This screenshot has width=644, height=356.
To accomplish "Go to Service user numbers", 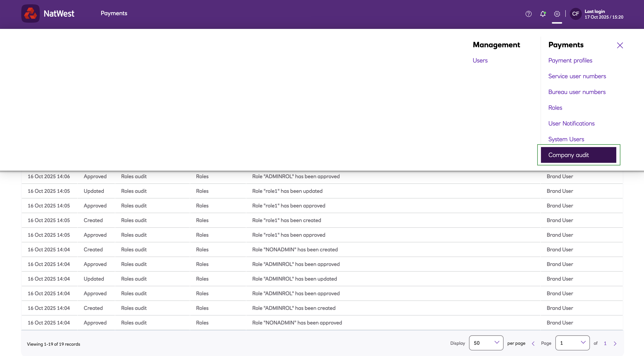I will click(x=577, y=76).
